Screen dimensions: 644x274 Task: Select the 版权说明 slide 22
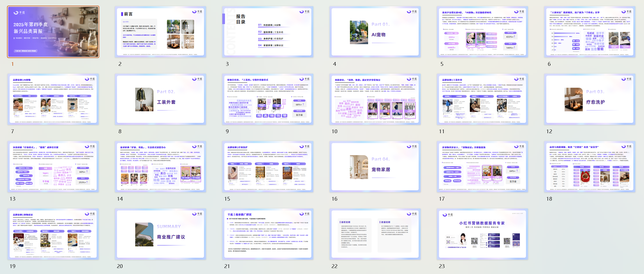click(x=375, y=234)
